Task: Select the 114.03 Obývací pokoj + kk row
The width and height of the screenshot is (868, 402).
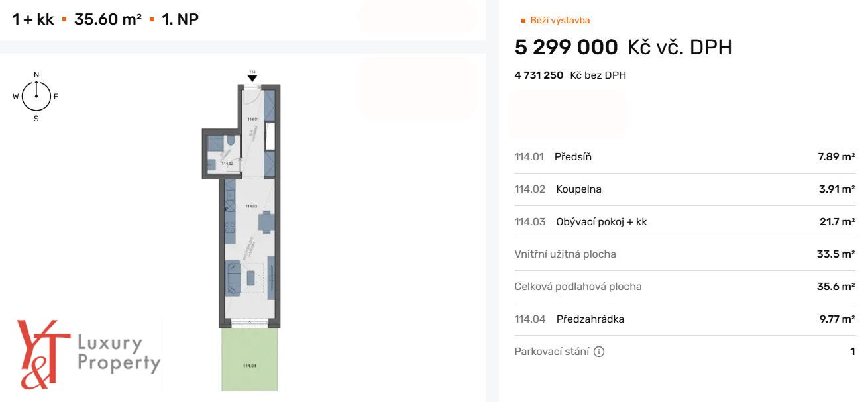Action: (684, 222)
